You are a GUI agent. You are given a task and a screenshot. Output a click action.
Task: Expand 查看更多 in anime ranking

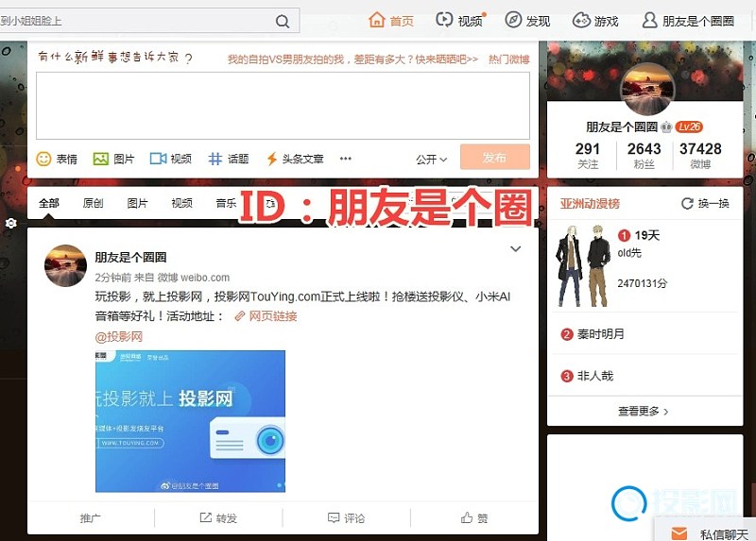(644, 412)
